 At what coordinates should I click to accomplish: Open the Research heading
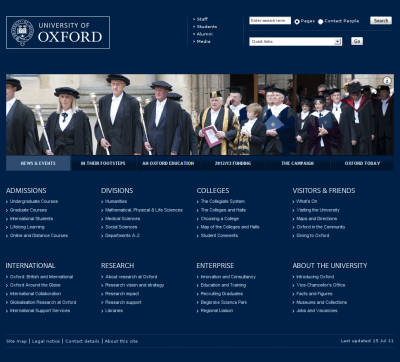click(x=118, y=266)
